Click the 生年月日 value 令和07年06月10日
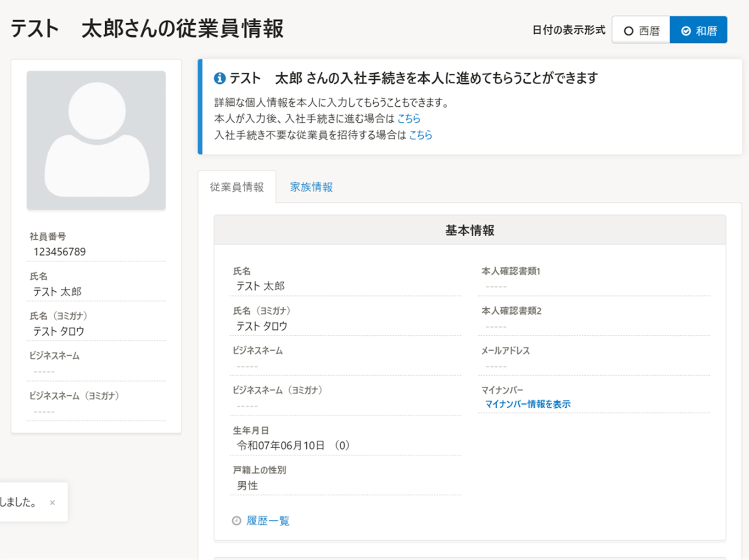This screenshot has width=749, height=560. click(x=280, y=445)
